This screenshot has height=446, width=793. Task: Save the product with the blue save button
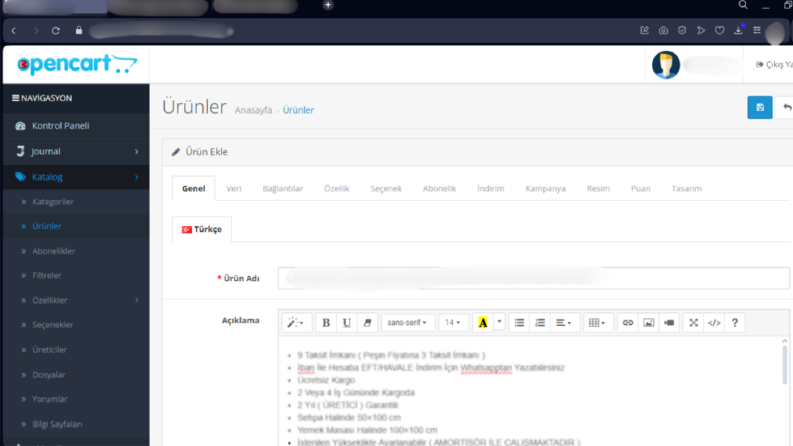click(760, 107)
